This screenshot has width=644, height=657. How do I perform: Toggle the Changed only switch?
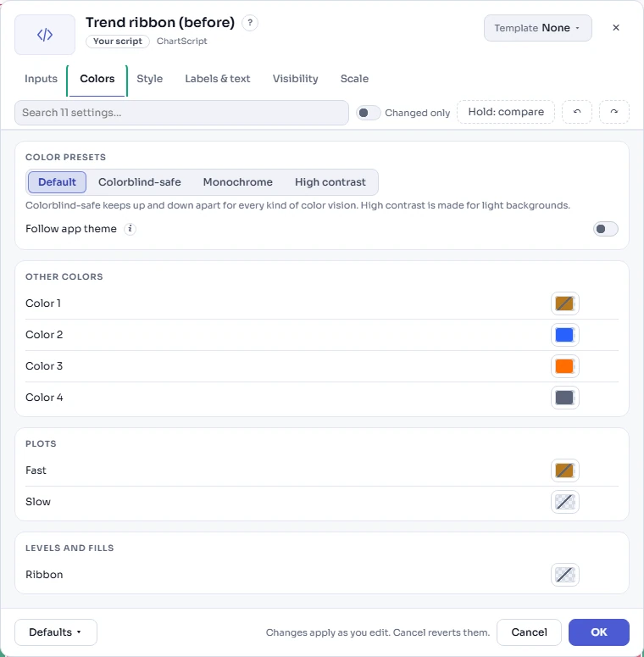pos(368,113)
